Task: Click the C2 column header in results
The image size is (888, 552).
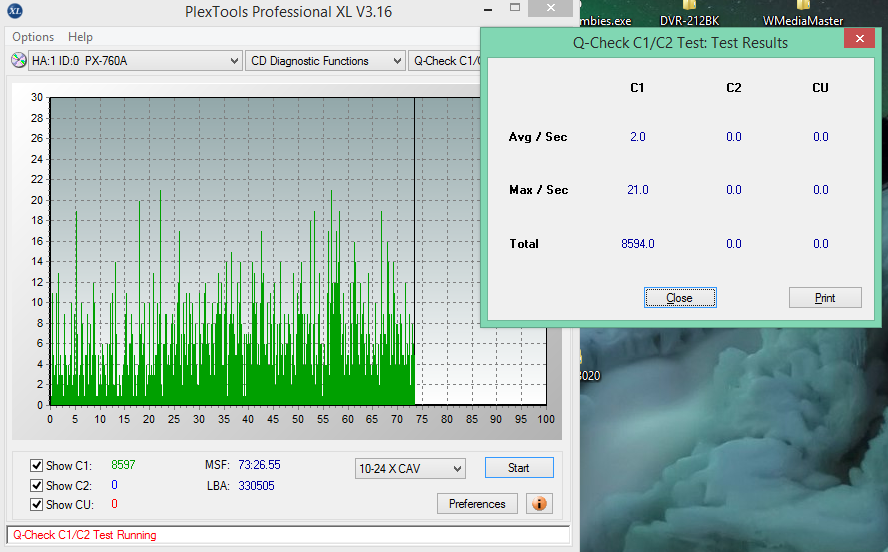Action: (733, 88)
